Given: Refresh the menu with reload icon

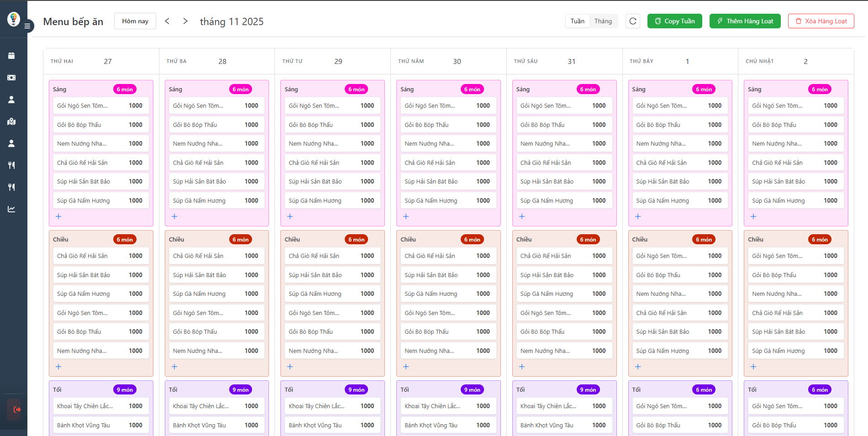Looking at the screenshot, I should [x=632, y=21].
